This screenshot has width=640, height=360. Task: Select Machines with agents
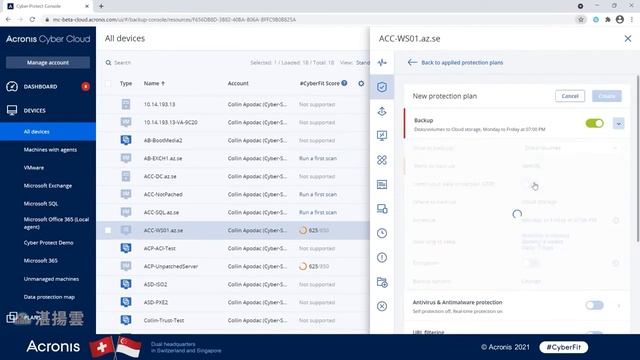(50, 150)
